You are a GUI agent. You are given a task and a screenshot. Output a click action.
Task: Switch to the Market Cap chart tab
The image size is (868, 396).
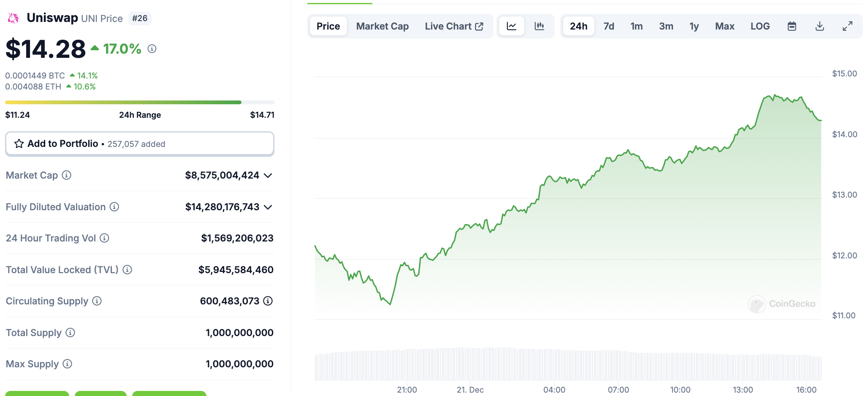coord(382,26)
